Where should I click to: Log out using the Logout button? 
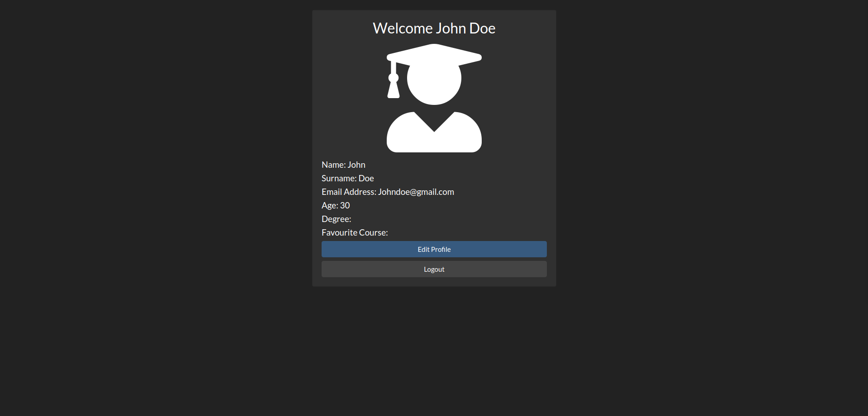click(x=434, y=269)
